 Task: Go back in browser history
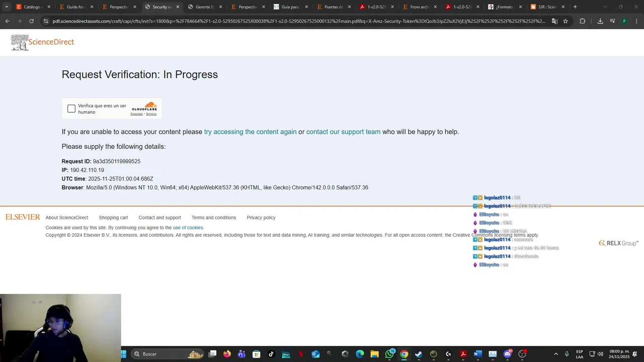[7, 21]
